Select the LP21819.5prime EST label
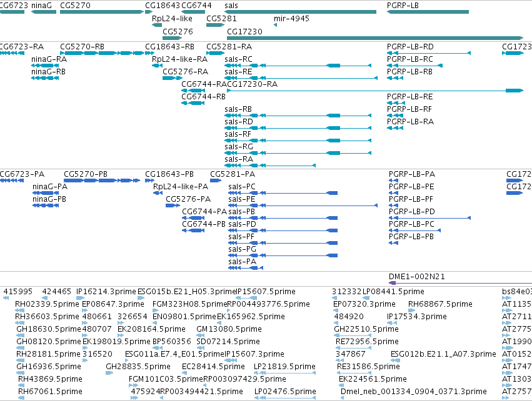Viewport: 532px width, 401px height. coord(284,367)
